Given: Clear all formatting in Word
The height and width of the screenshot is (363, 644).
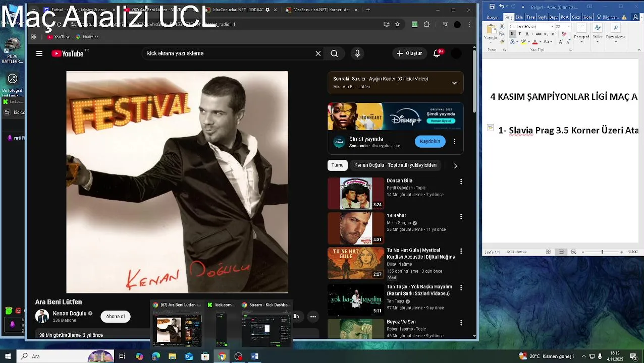Looking at the screenshot, I should click(x=564, y=34).
